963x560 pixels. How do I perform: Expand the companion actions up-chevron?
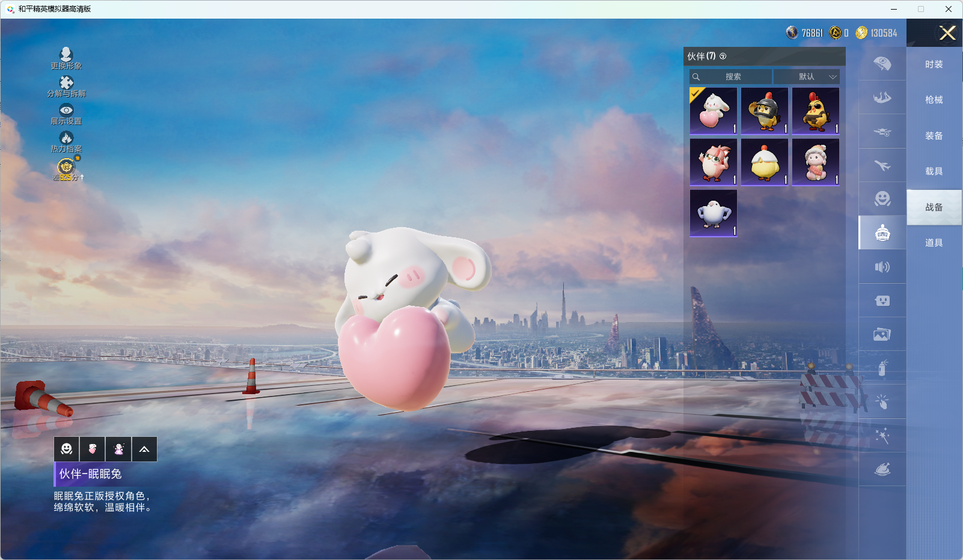pyautogui.click(x=144, y=449)
